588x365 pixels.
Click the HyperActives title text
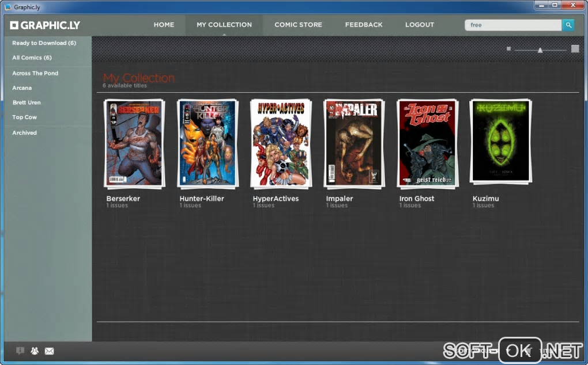[276, 199]
